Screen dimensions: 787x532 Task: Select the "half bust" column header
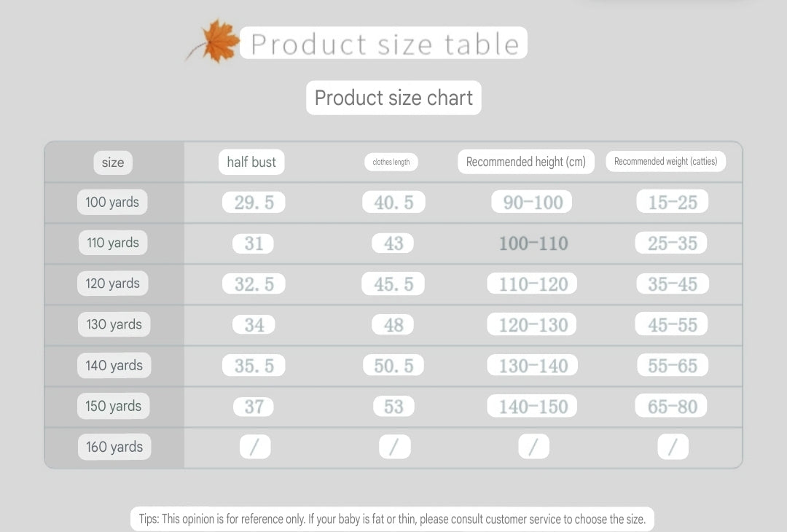(251, 163)
